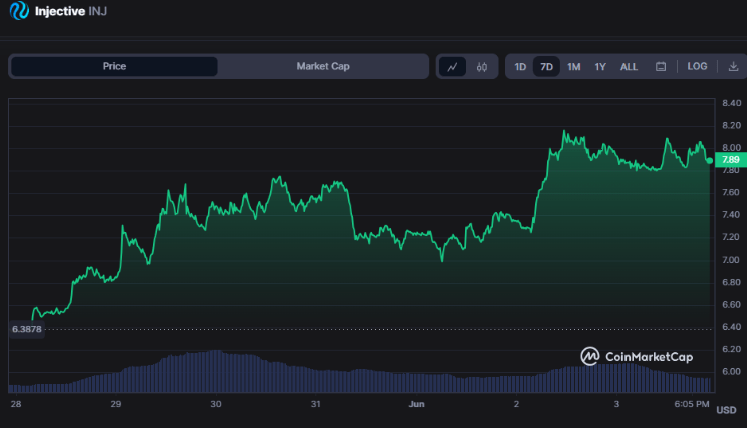Click the 6.00 price axis label
Screen dimensions: 747x428
[731, 371]
